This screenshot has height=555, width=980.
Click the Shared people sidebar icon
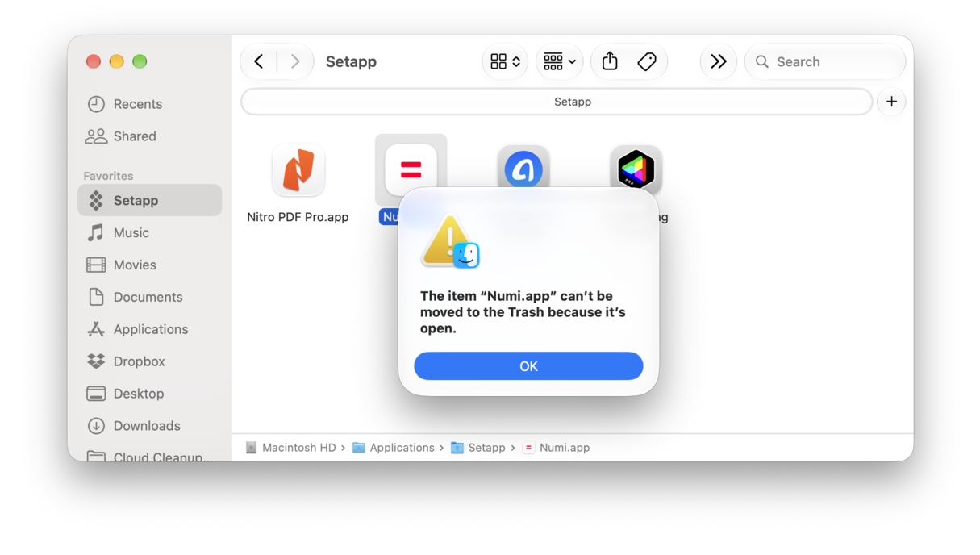pyautogui.click(x=96, y=136)
